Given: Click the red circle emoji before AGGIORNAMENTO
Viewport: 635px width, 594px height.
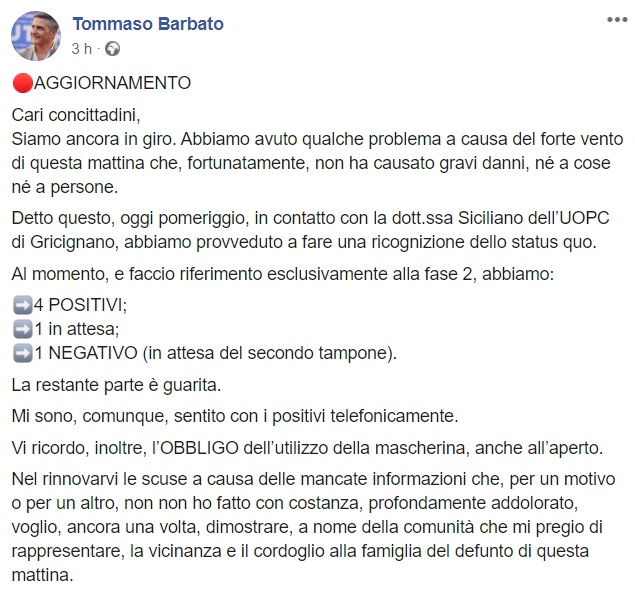Looking at the screenshot, I should pos(24,83).
